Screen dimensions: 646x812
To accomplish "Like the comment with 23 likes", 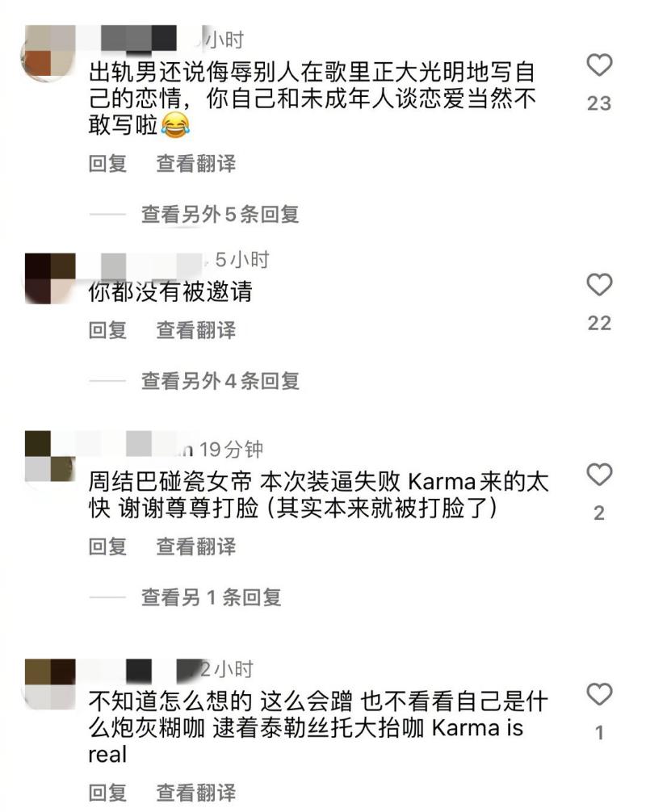I will pos(599,65).
